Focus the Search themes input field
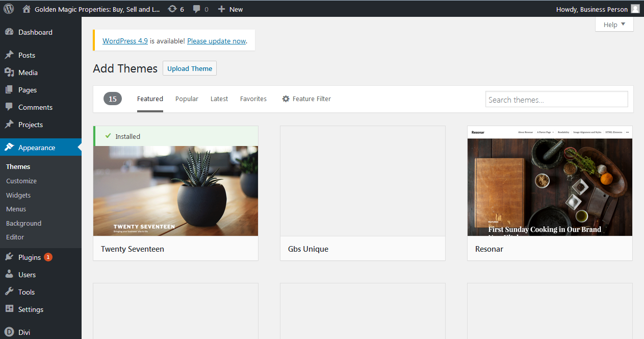644x339 pixels. pos(556,100)
